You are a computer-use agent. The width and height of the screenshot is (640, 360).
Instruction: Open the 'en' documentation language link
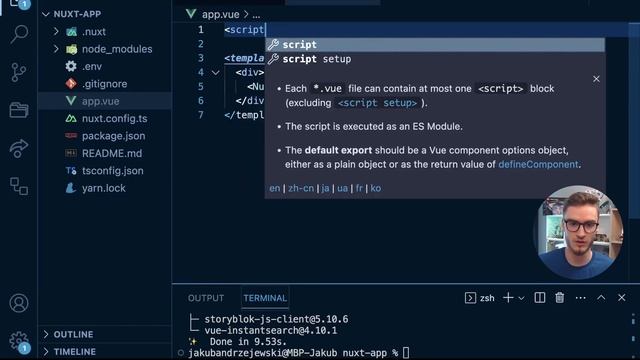pyautogui.click(x=275, y=188)
